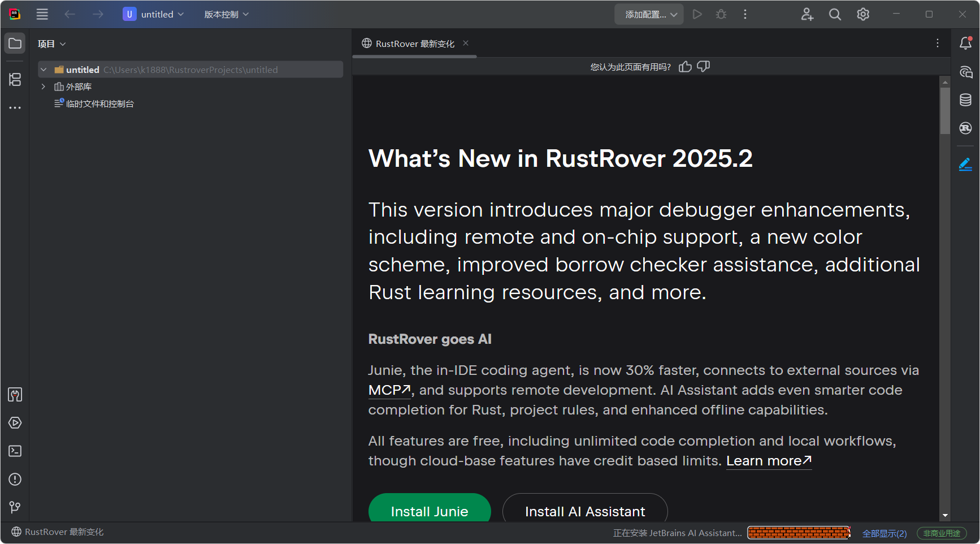Viewport: 980px width, 544px height.
Task: Open the Build tool window icon
Action: coord(15,395)
